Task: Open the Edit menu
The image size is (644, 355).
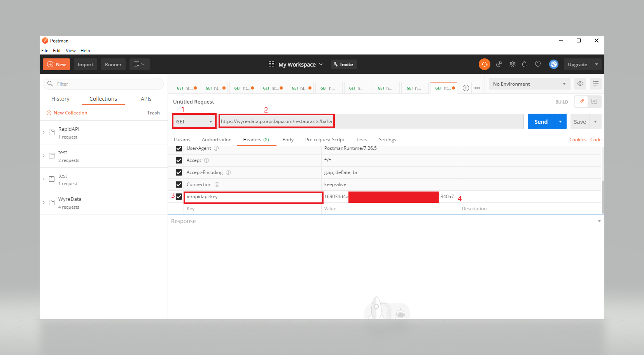Action: tap(57, 51)
